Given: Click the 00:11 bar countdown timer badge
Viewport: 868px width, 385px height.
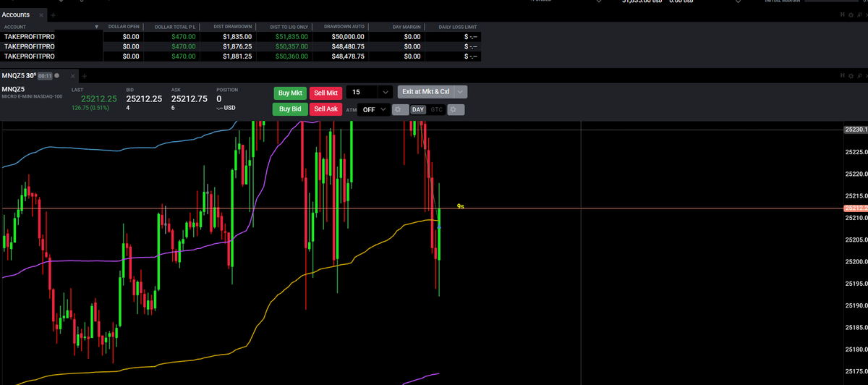Looking at the screenshot, I should [x=45, y=75].
